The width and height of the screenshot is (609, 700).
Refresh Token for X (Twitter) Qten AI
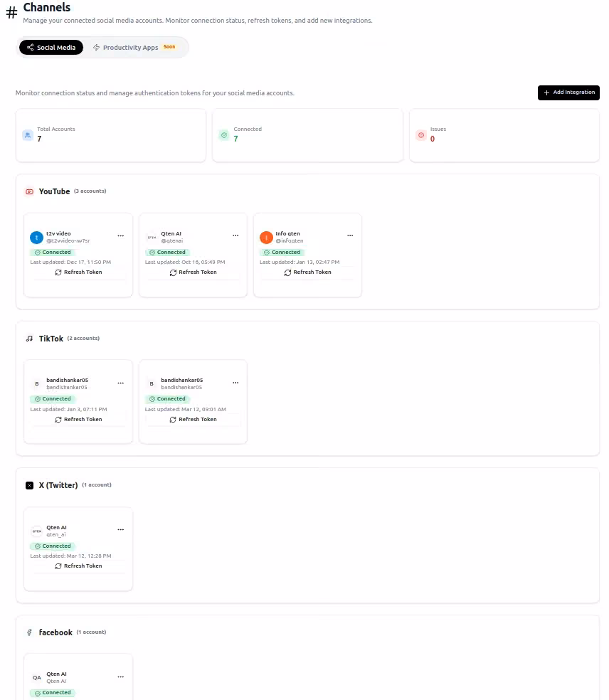pos(78,566)
